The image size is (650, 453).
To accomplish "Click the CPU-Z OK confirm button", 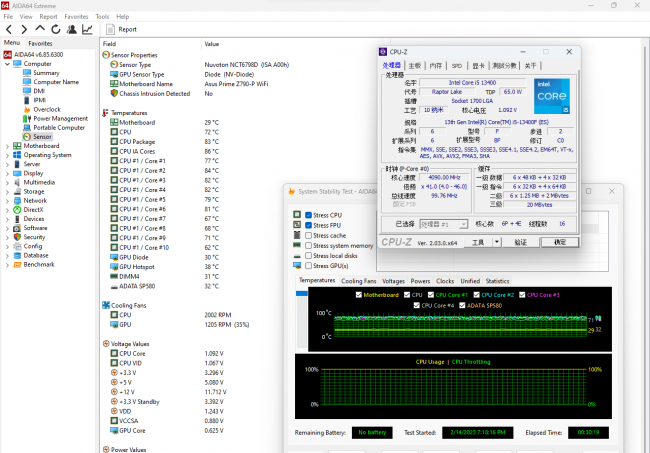I will click(x=560, y=242).
